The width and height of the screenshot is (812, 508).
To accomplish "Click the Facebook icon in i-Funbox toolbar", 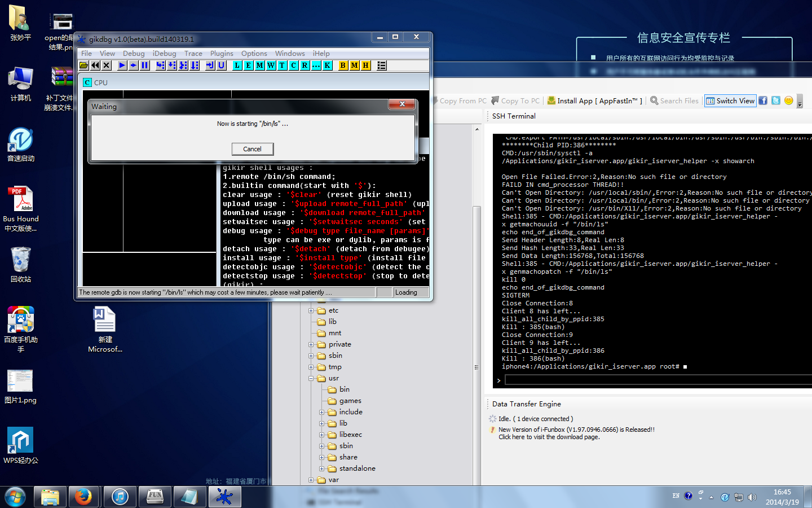I will click(763, 100).
